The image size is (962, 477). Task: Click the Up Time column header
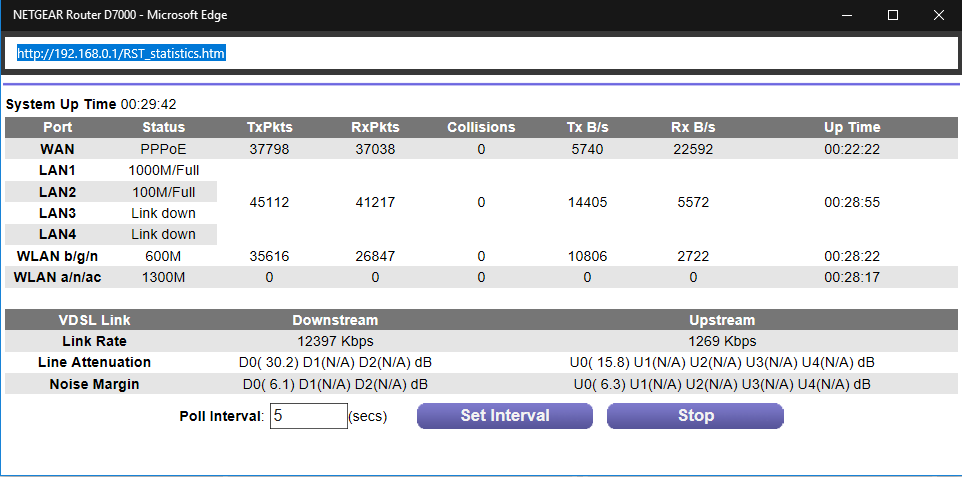click(x=852, y=127)
